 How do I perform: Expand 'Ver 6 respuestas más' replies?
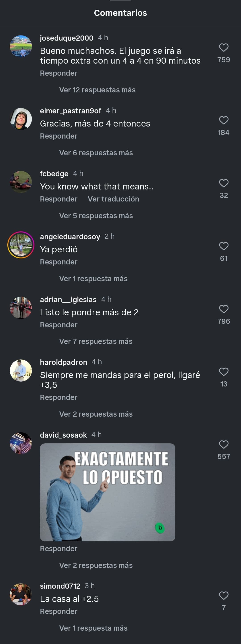[96, 153]
